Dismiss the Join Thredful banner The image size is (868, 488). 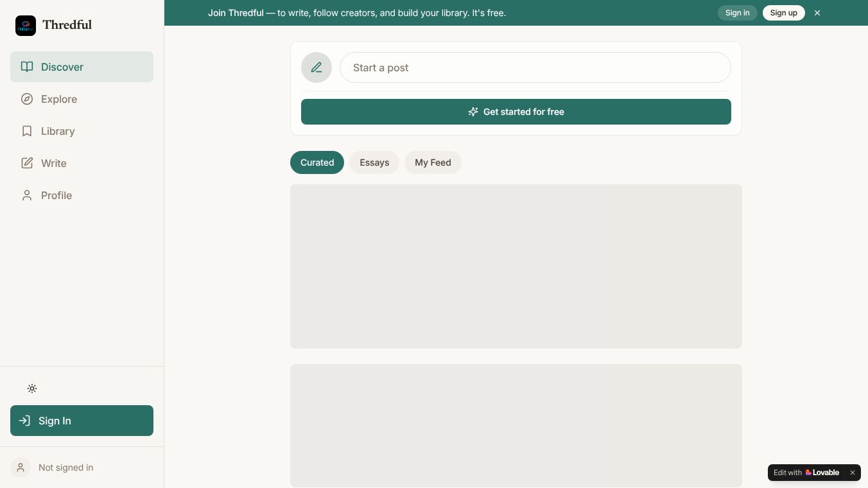[817, 13]
